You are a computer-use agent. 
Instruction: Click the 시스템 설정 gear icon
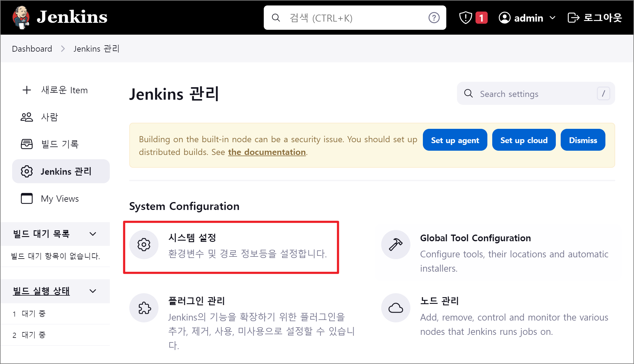[x=144, y=245]
